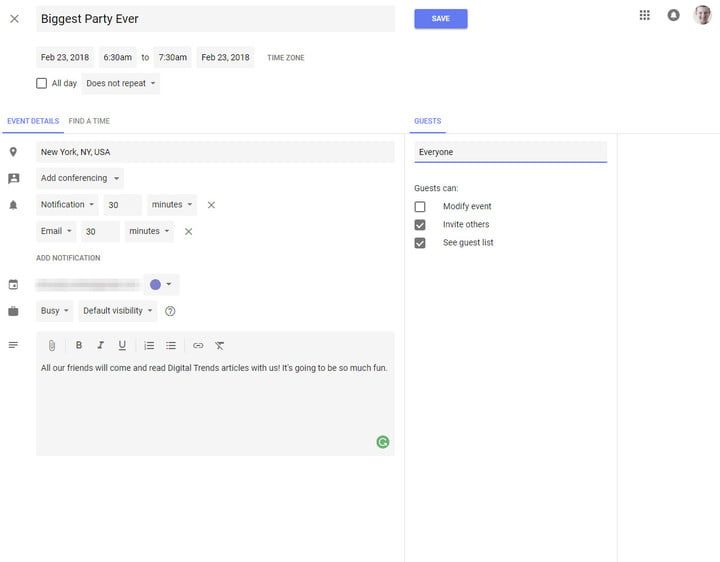The image size is (720, 562).
Task: Check the Modify event permission
Action: (x=420, y=207)
